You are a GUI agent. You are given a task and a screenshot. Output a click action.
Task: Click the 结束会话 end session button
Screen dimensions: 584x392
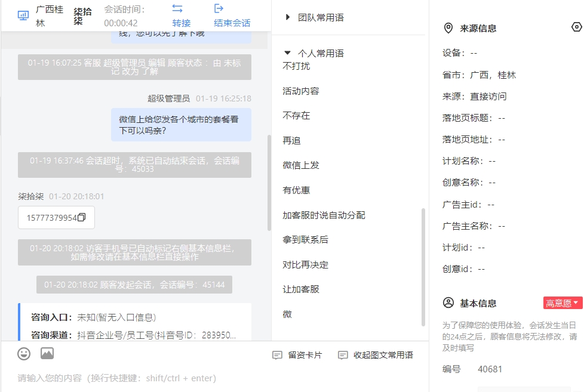232,16
